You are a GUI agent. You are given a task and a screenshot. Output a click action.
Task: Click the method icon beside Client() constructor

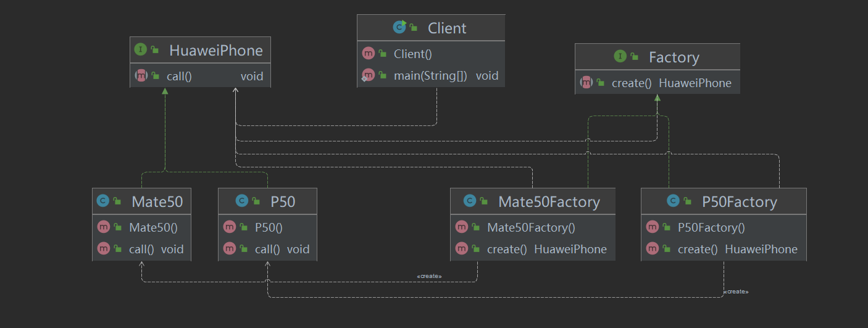[x=368, y=54]
